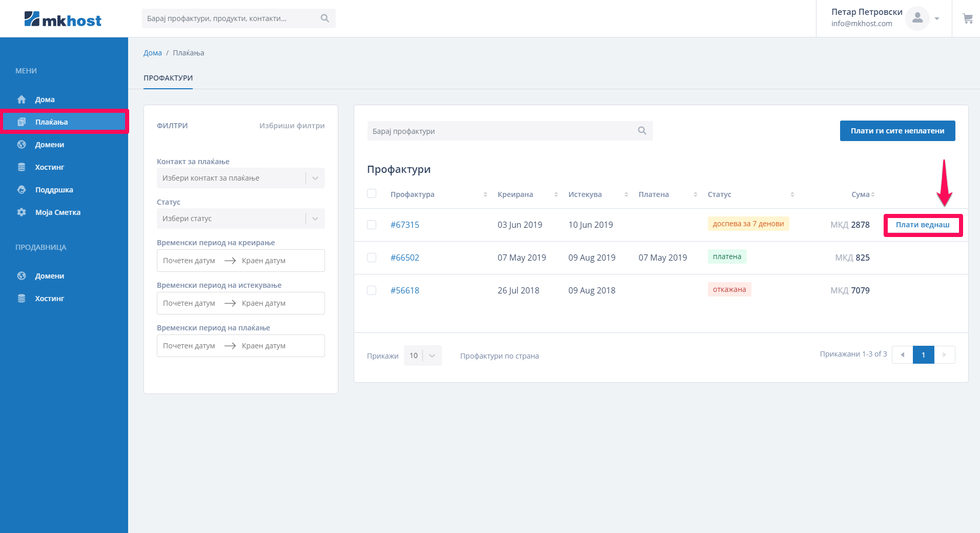Open the shopping cart icon

967,18
